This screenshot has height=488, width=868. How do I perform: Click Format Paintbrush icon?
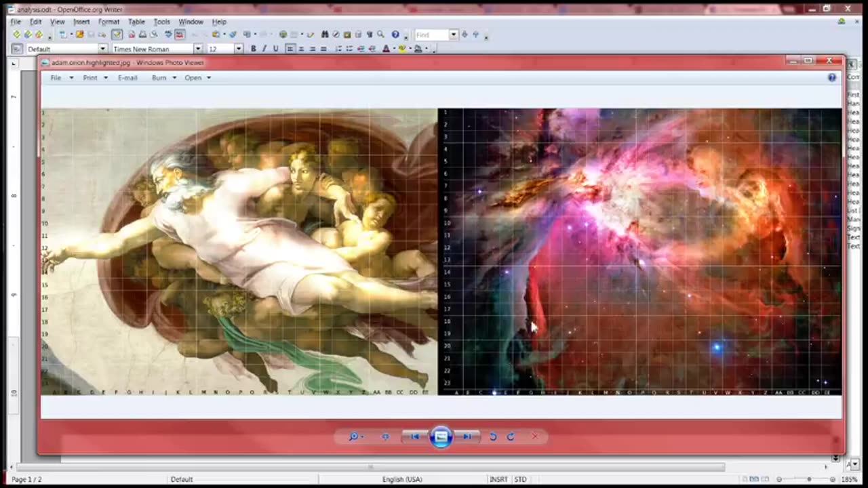(x=233, y=35)
